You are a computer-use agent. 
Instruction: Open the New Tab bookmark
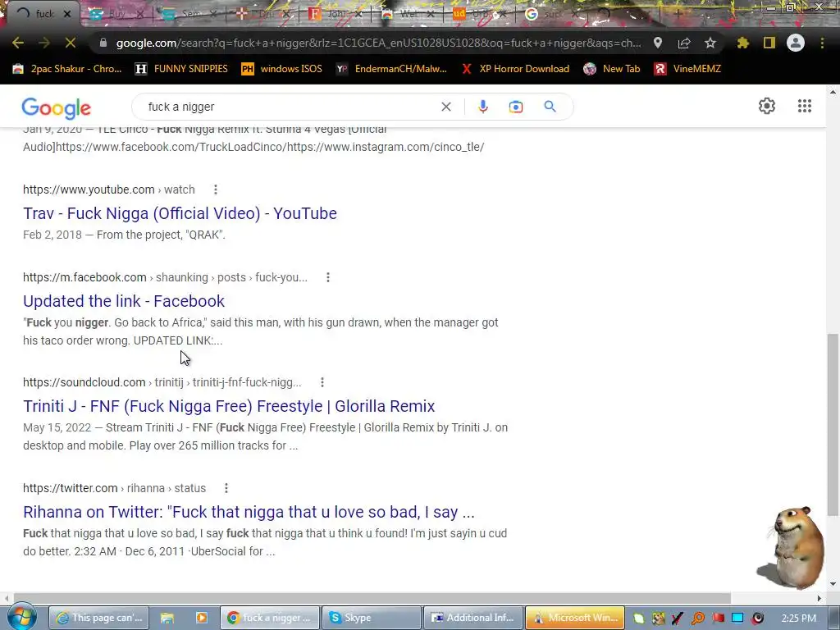[x=612, y=69]
